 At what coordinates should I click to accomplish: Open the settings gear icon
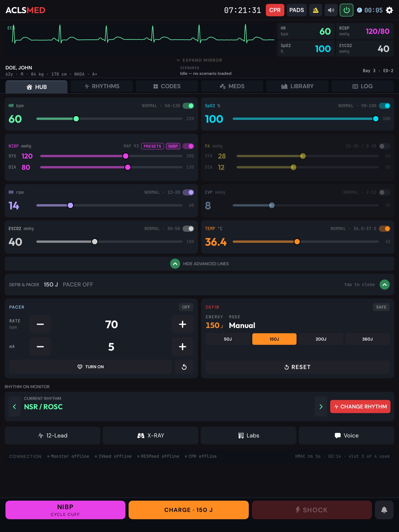point(389,10)
